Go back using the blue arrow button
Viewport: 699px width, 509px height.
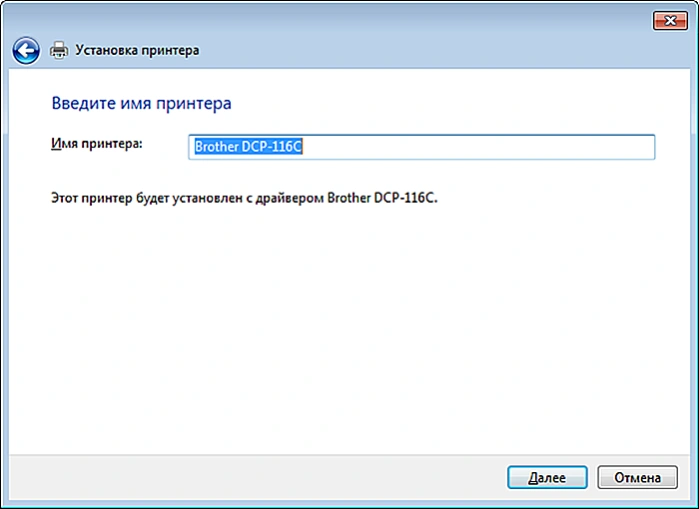26,50
